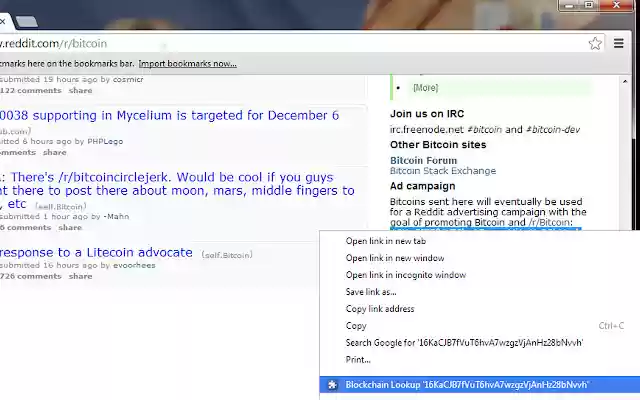Image resolution: width=640 pixels, height=400 pixels.
Task: Open the Bitcoin Forum sidebar link
Action: 423,160
